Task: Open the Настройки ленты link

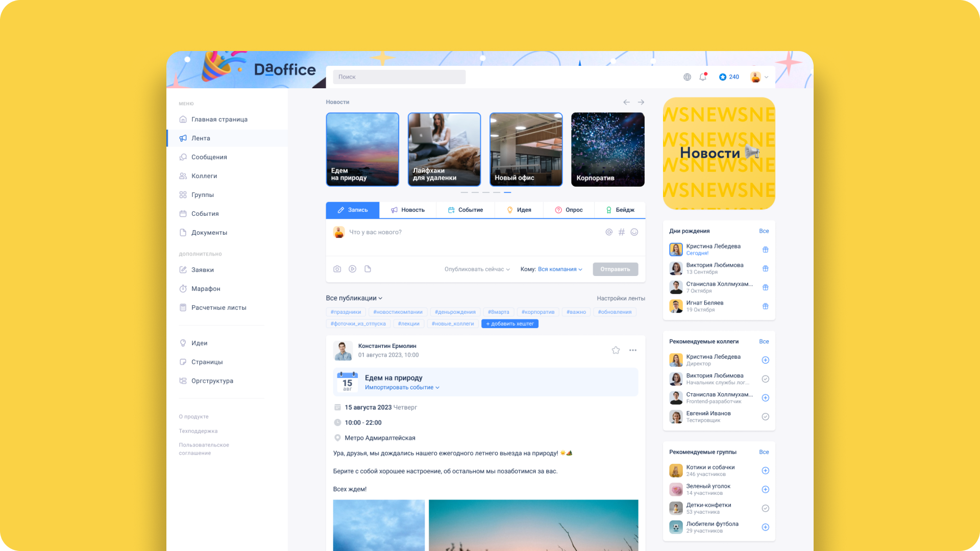Action: point(621,298)
